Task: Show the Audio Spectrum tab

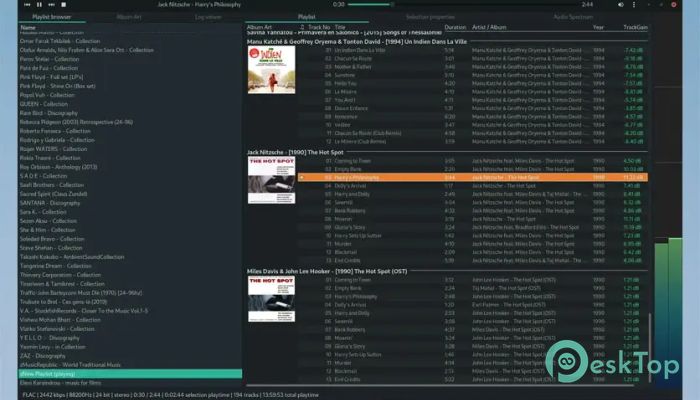Action: (573, 17)
